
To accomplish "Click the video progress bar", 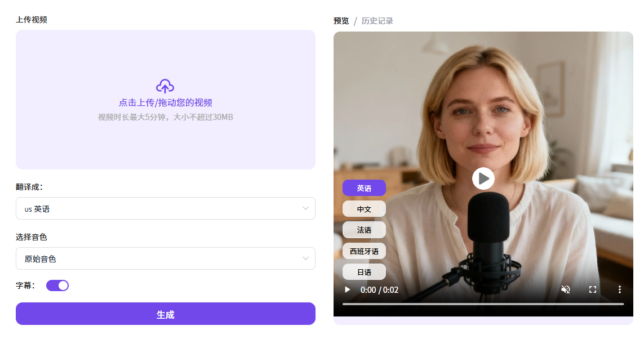I will coord(483,304).
